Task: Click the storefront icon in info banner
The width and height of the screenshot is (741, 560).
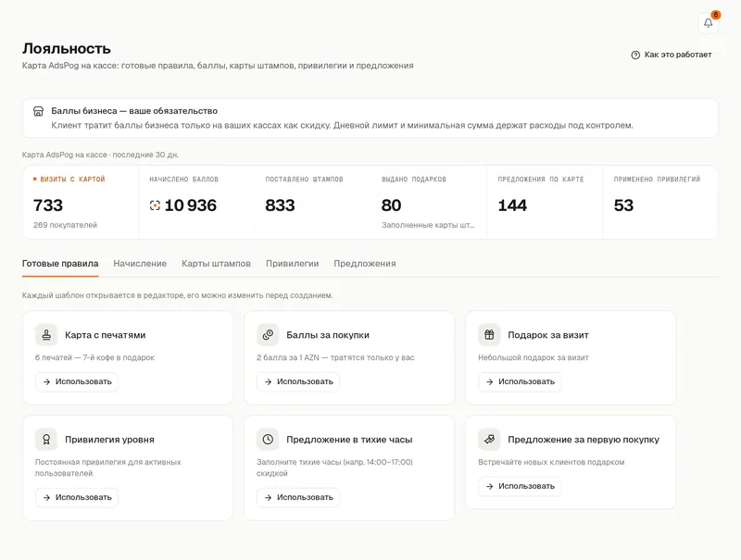Action: tap(38, 111)
